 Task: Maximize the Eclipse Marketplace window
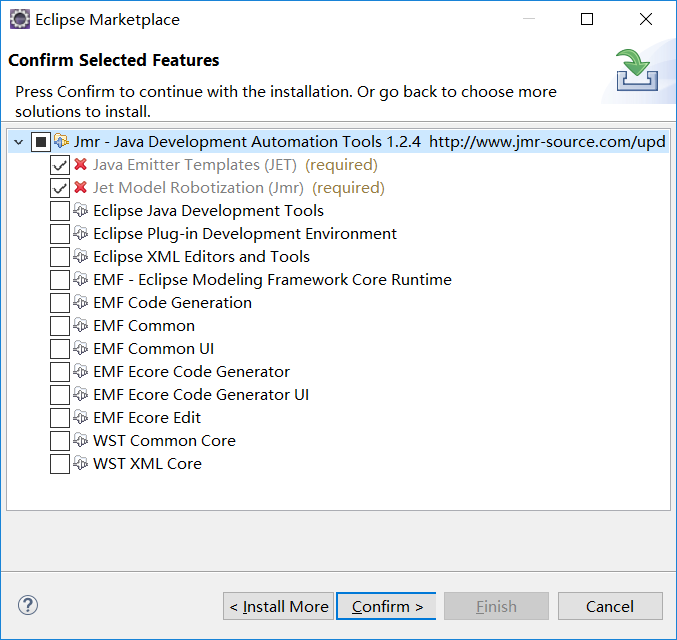coord(587,19)
